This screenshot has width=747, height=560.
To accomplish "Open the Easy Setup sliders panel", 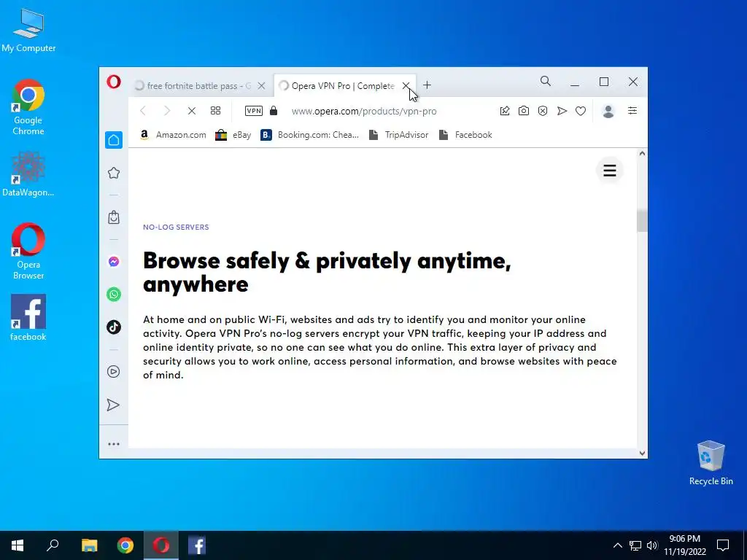I will 632,111.
